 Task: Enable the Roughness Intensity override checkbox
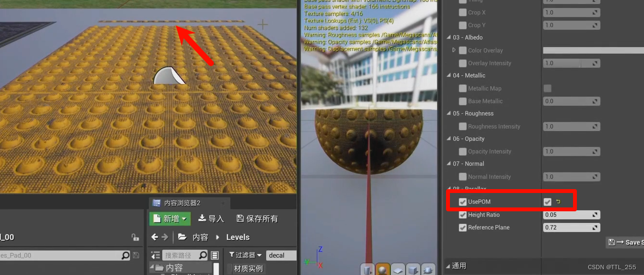[x=462, y=126]
